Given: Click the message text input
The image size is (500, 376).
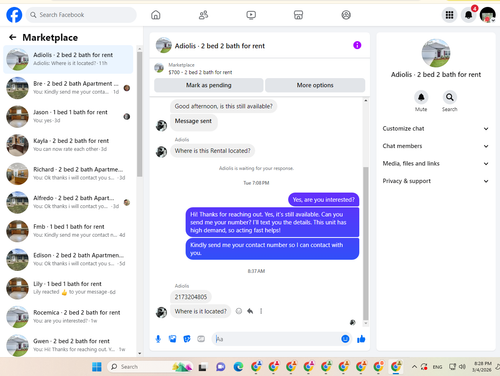Looking at the screenshot, I should tap(276, 339).
